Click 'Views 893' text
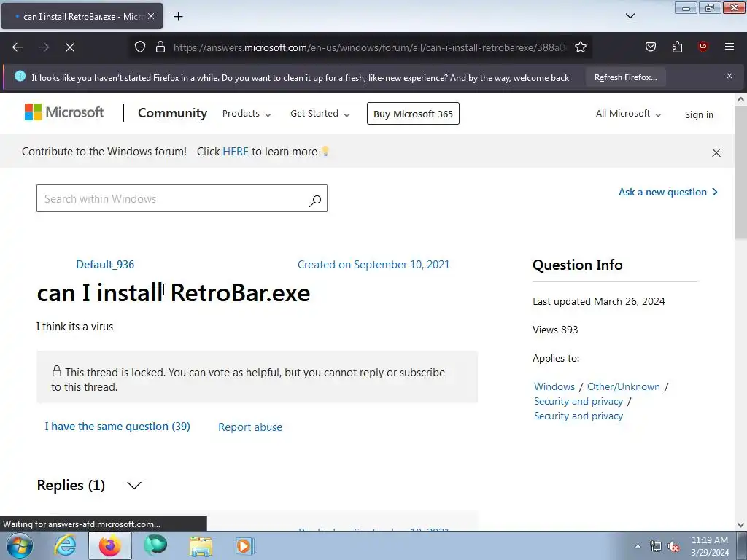Viewport: 747px width, 560px height. [555, 330]
